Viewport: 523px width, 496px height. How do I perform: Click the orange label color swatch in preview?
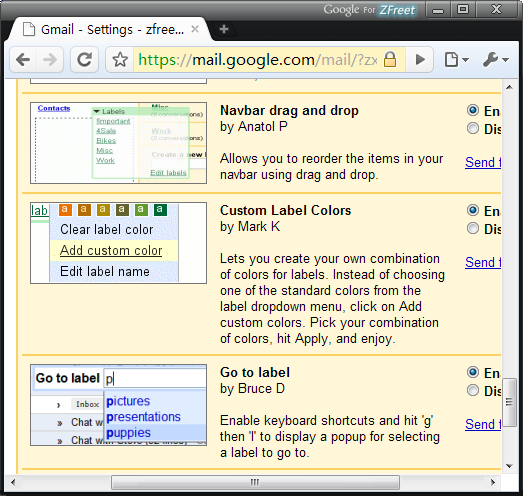coord(65,210)
